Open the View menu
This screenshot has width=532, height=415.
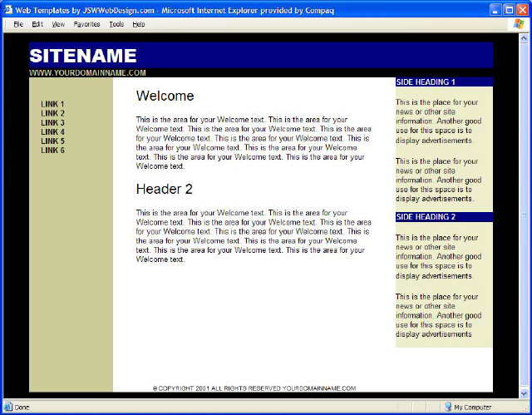[x=58, y=24]
